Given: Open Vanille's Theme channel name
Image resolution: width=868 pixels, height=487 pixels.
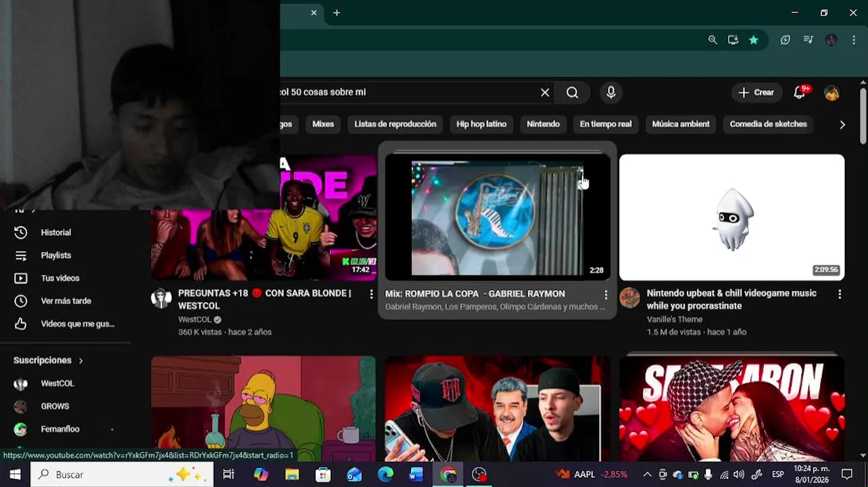Looking at the screenshot, I should click(x=675, y=319).
